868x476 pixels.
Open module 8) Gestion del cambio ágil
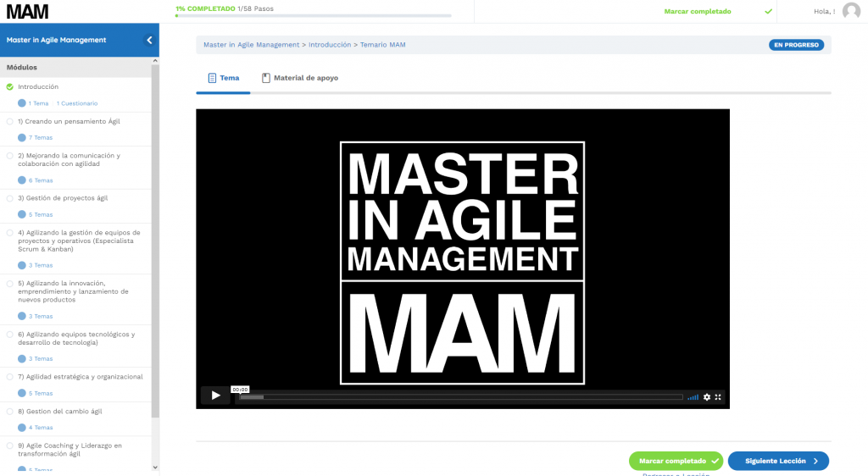(60, 412)
